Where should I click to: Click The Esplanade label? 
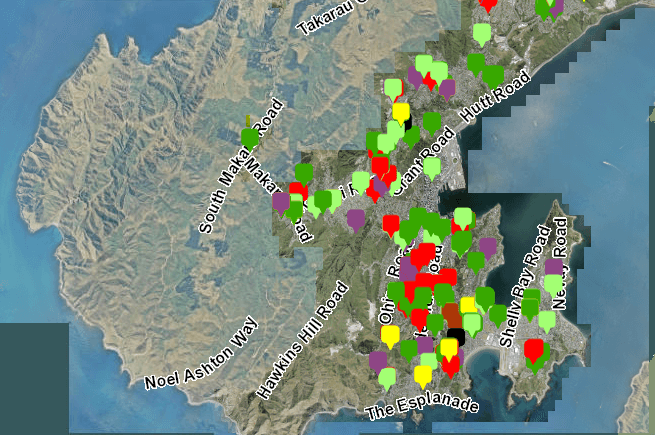point(422,408)
